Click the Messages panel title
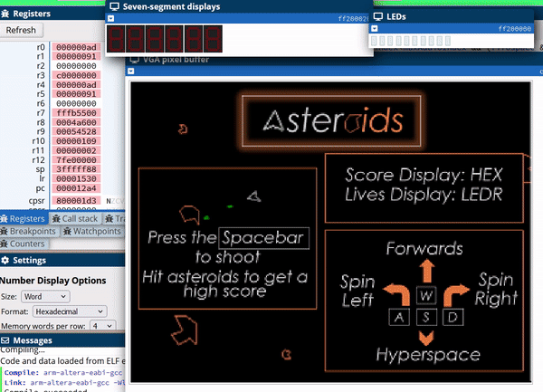Screen dimensions: 543x392 tap(33, 340)
